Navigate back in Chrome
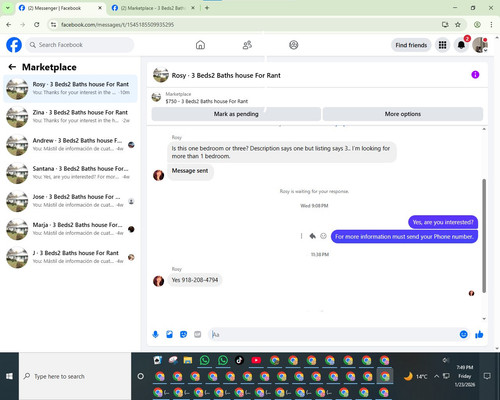Image resolution: width=500 pixels, height=400 pixels. coord(9,24)
